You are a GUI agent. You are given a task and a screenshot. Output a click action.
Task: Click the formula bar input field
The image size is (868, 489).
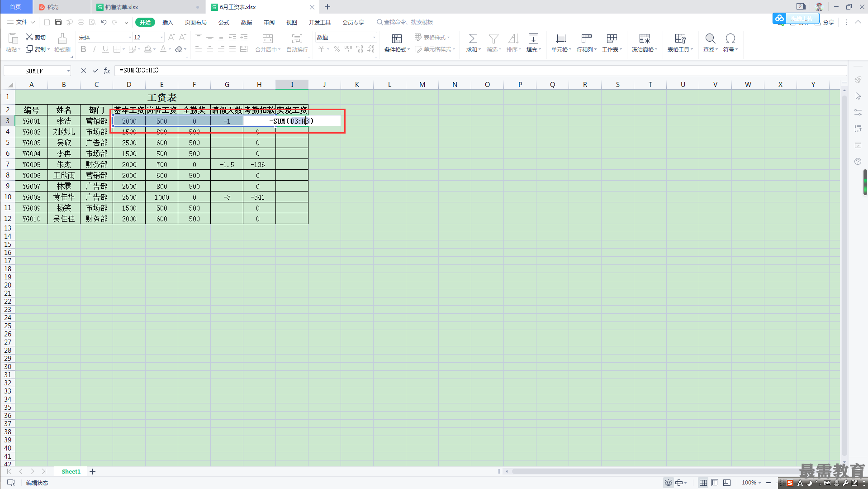pos(480,71)
